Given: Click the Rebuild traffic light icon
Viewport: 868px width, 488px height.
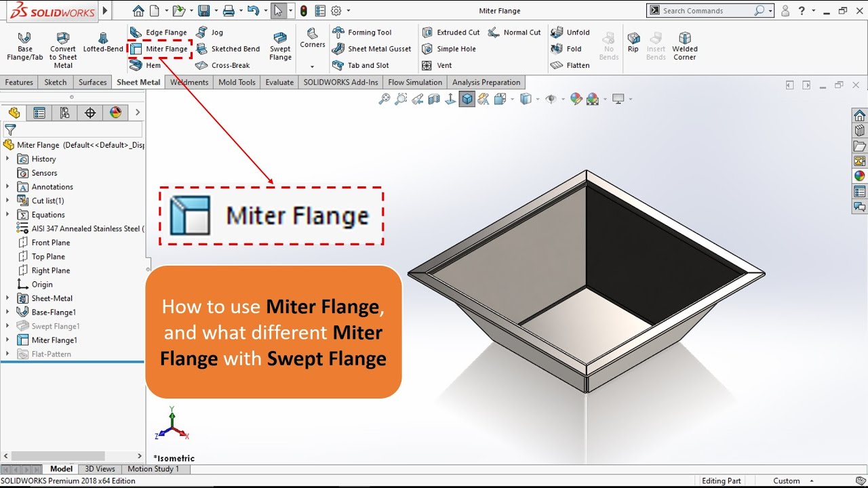Looking at the screenshot, I should (x=303, y=11).
